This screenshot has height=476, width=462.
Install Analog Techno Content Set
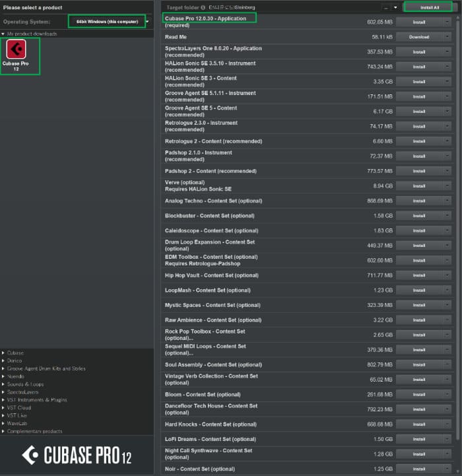(419, 201)
